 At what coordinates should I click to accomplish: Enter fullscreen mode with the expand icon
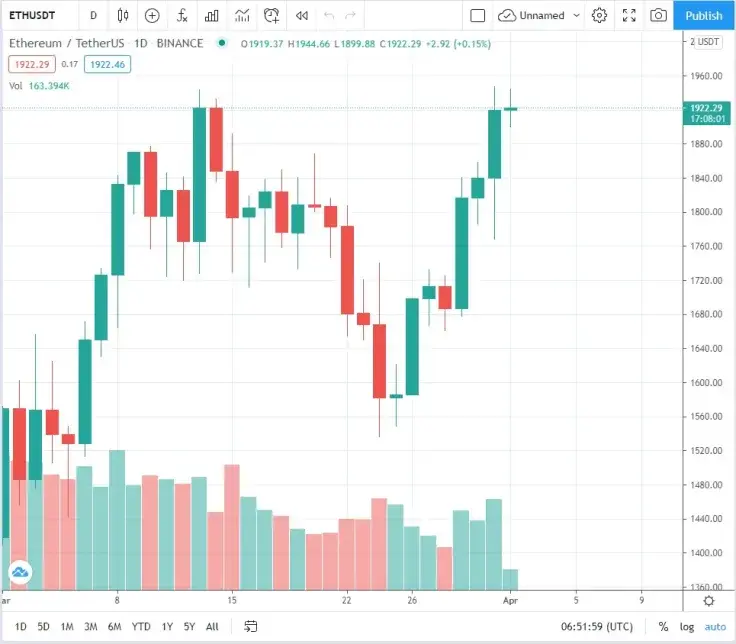pos(629,15)
